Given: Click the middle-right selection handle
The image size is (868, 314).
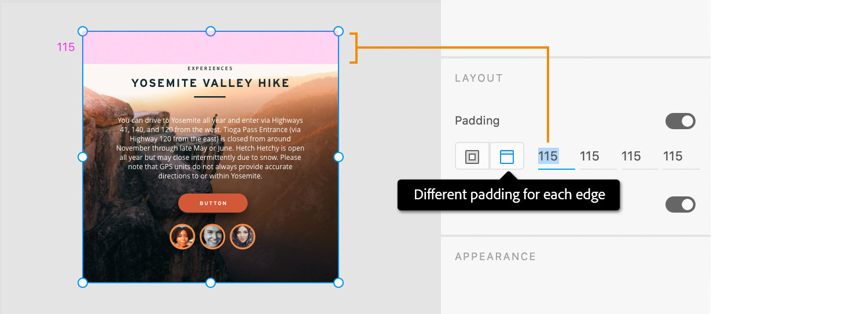Looking at the screenshot, I should click(339, 157).
